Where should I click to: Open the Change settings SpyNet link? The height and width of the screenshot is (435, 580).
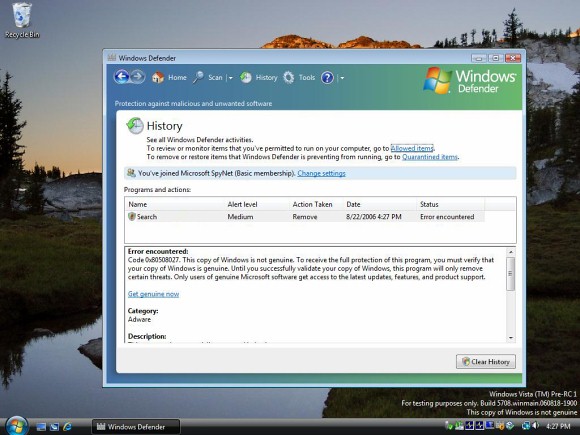(x=321, y=173)
